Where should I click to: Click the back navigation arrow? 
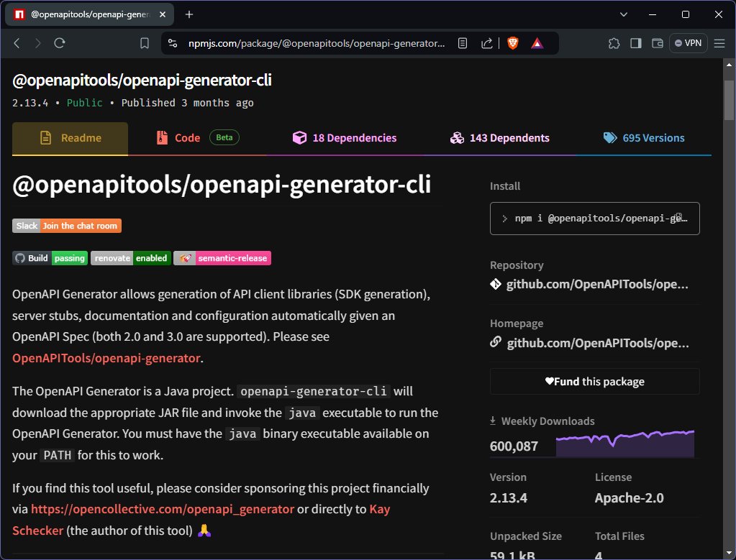click(17, 43)
